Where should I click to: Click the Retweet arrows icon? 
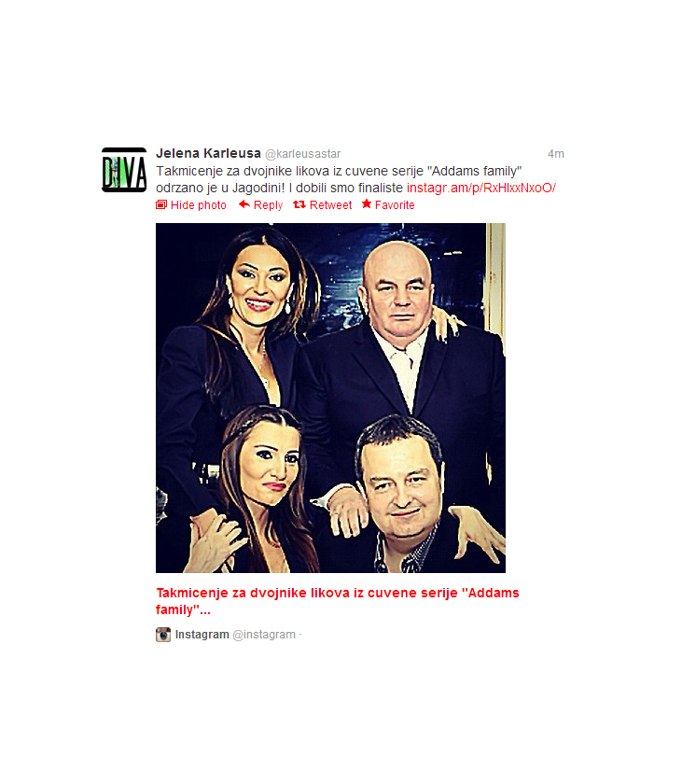[299, 204]
